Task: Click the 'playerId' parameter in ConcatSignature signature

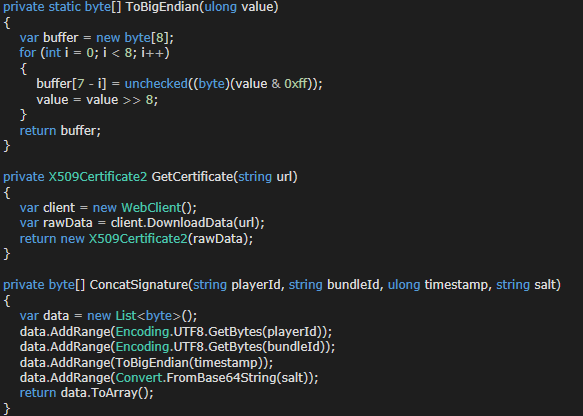Action: (x=256, y=285)
